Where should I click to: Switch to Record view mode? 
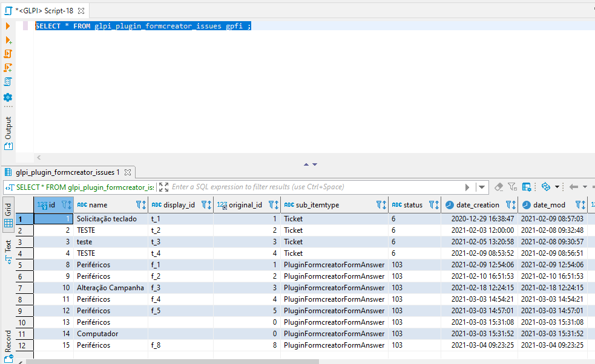point(7,337)
